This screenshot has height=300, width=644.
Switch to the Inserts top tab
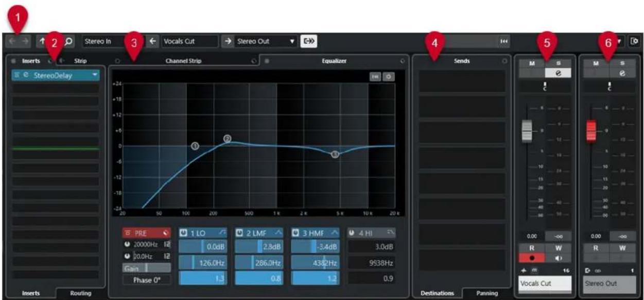coord(31,61)
